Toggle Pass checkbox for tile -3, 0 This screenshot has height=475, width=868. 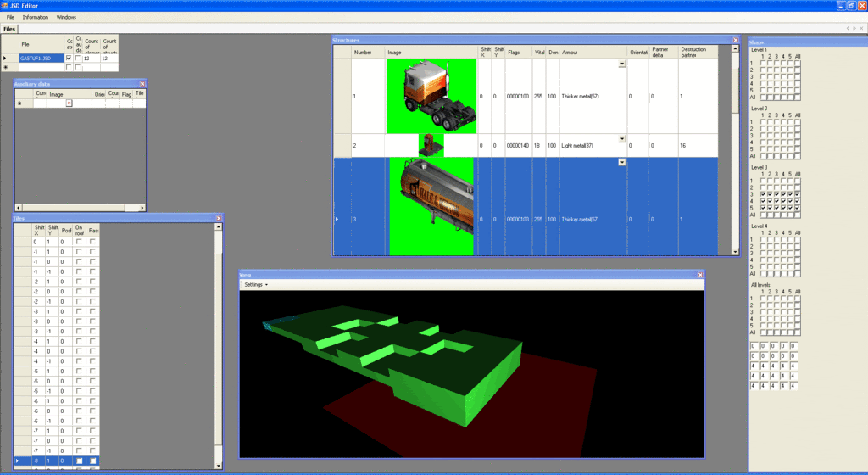coord(92,321)
